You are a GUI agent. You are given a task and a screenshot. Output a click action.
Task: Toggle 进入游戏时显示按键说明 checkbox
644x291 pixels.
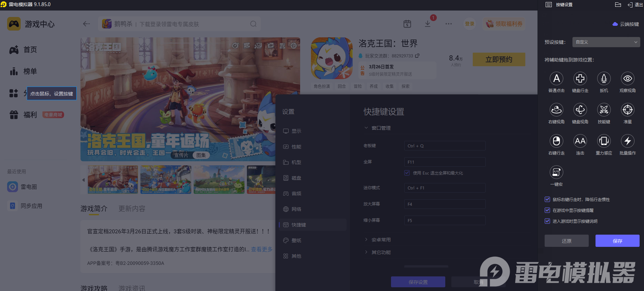click(x=547, y=221)
